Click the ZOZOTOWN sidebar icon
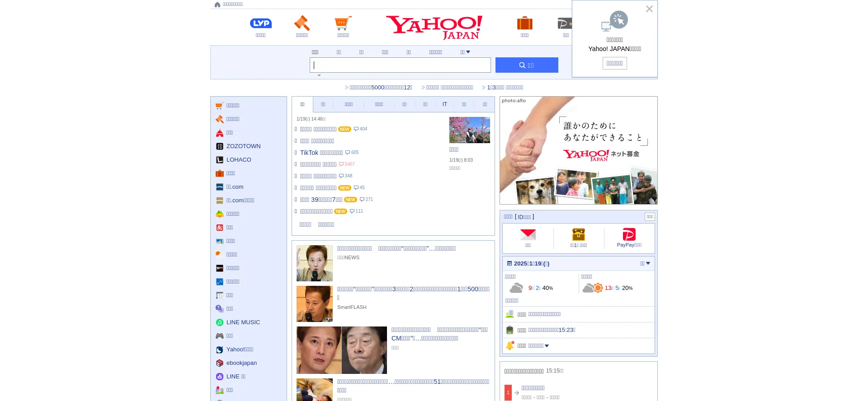This screenshot has height=401, width=868. click(x=220, y=146)
